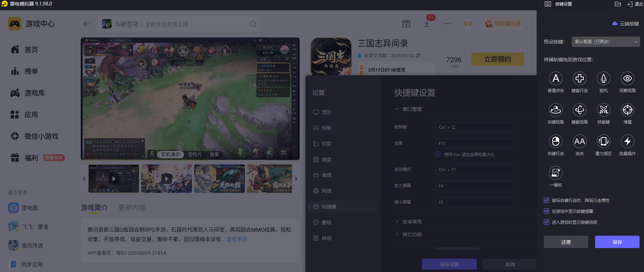Toggle 鼠标右键行走时，降低行走惯性 checkbox

click(547, 200)
